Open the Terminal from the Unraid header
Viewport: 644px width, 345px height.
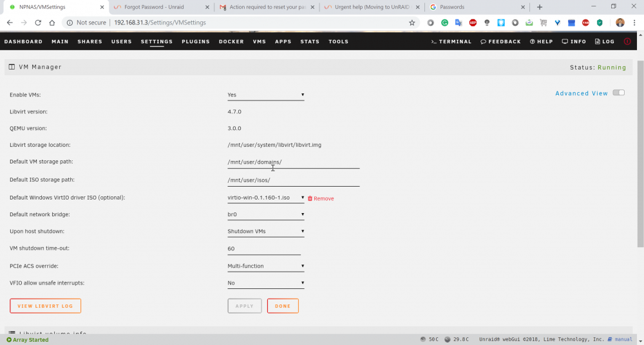coord(451,41)
